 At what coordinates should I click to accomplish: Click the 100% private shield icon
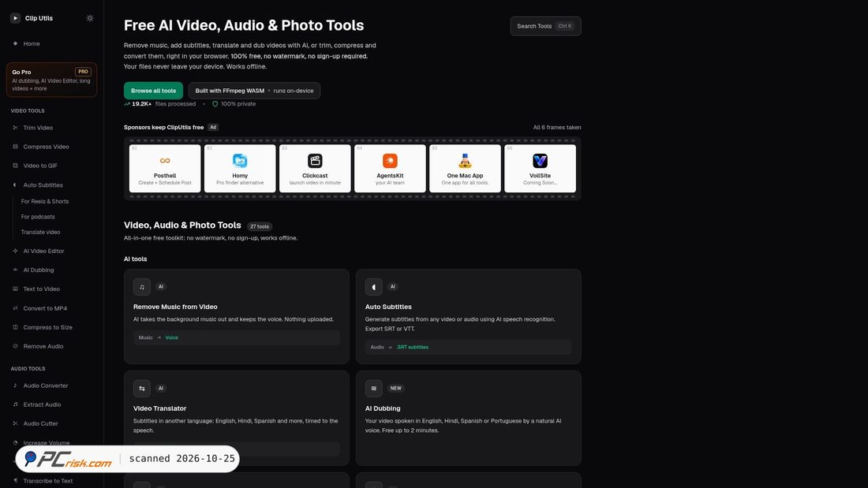[215, 104]
